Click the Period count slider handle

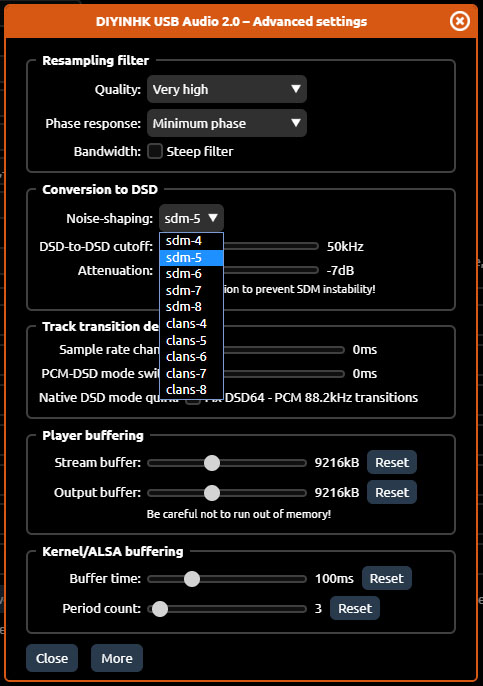tap(160, 609)
